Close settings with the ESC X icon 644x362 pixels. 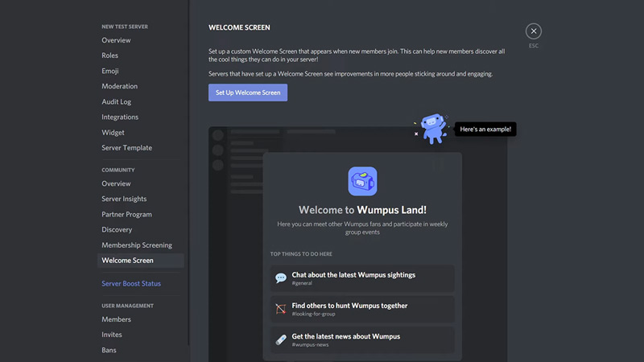[x=533, y=31]
